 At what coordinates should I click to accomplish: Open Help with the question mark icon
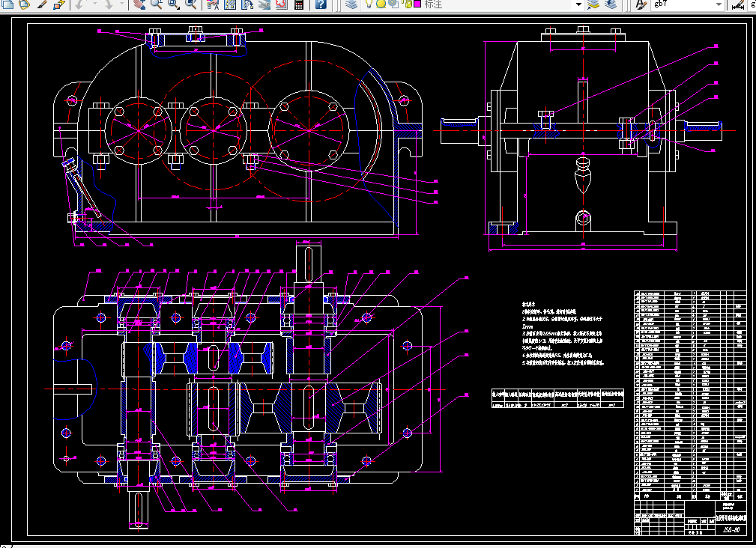(321, 4)
